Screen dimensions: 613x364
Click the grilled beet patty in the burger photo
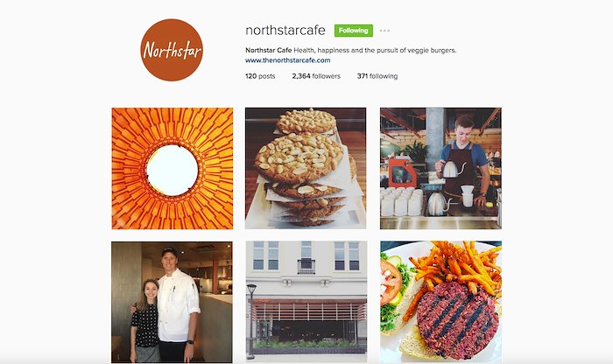[x=457, y=325]
